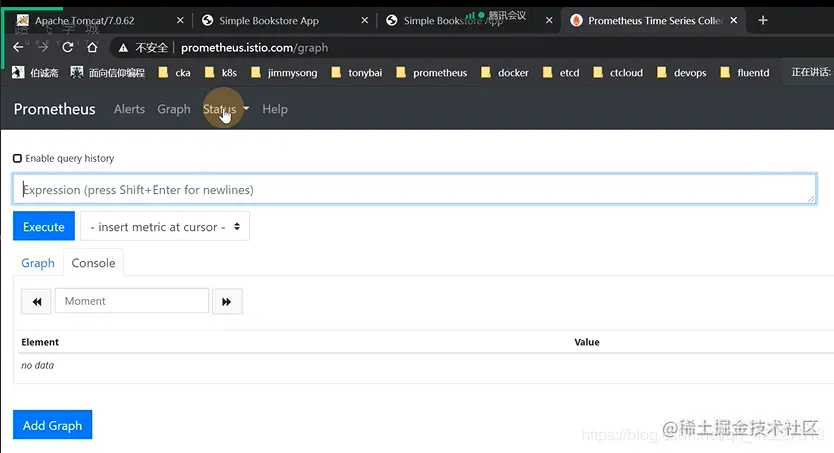Open the ctcloud bookmark folder

click(618, 72)
